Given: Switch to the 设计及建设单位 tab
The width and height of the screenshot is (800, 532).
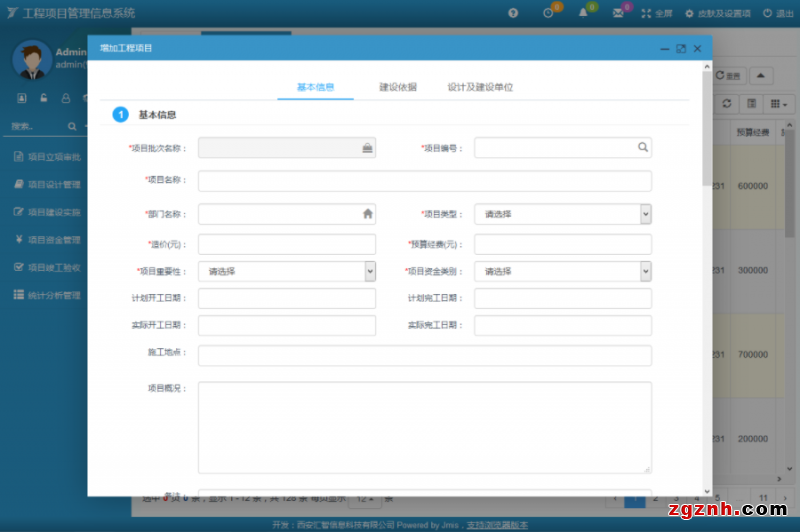Looking at the screenshot, I should click(x=480, y=87).
